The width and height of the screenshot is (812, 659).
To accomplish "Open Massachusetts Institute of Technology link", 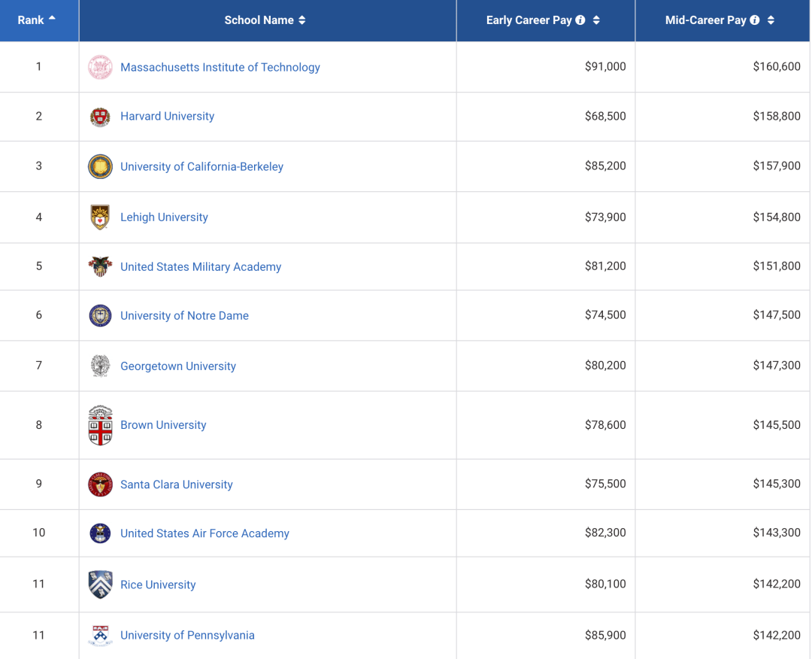I will 220,68.
